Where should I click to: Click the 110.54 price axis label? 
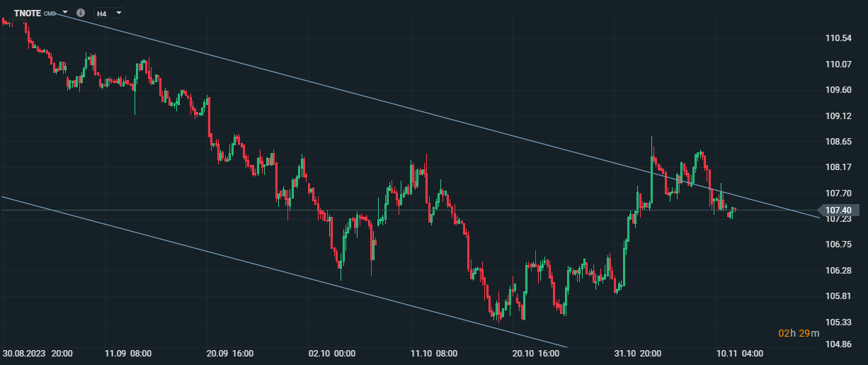[x=838, y=38]
